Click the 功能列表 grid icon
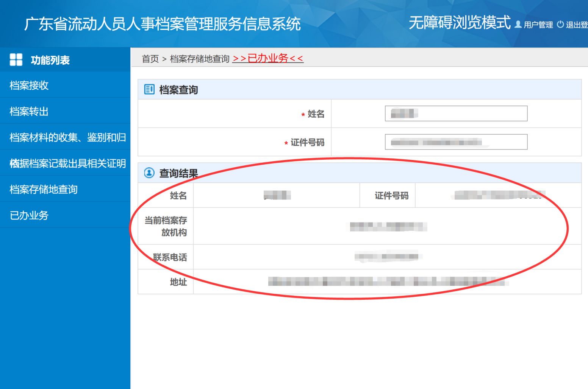 tap(16, 60)
